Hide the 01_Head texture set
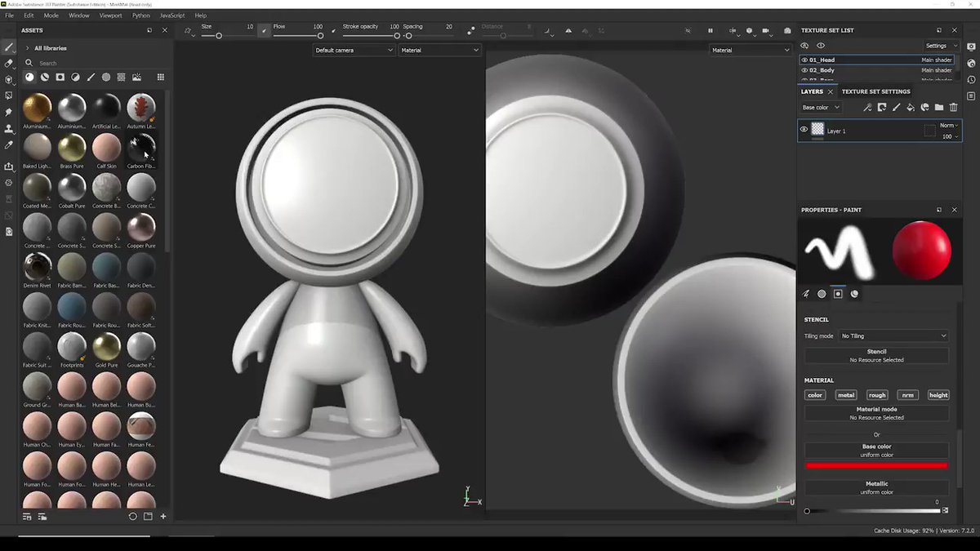Image resolution: width=980 pixels, height=551 pixels. pyautogui.click(x=804, y=60)
